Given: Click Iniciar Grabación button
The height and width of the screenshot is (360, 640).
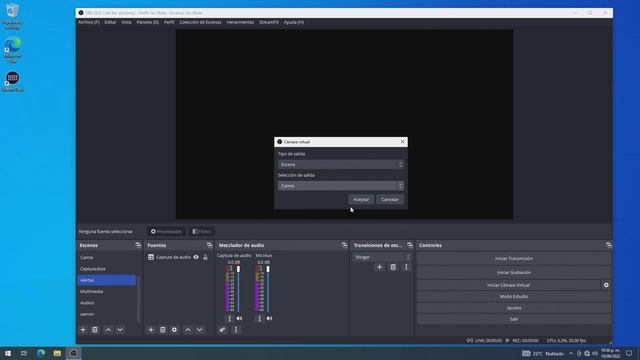Looking at the screenshot, I should (x=513, y=273).
